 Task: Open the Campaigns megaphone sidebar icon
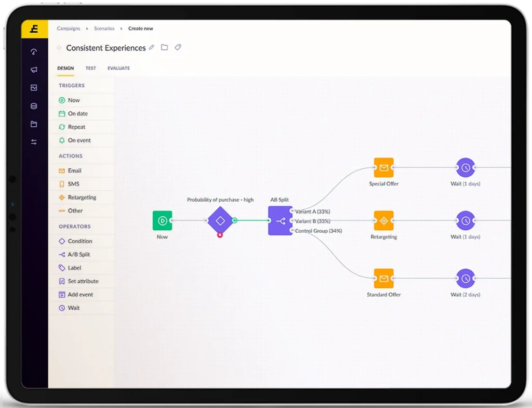(34, 70)
